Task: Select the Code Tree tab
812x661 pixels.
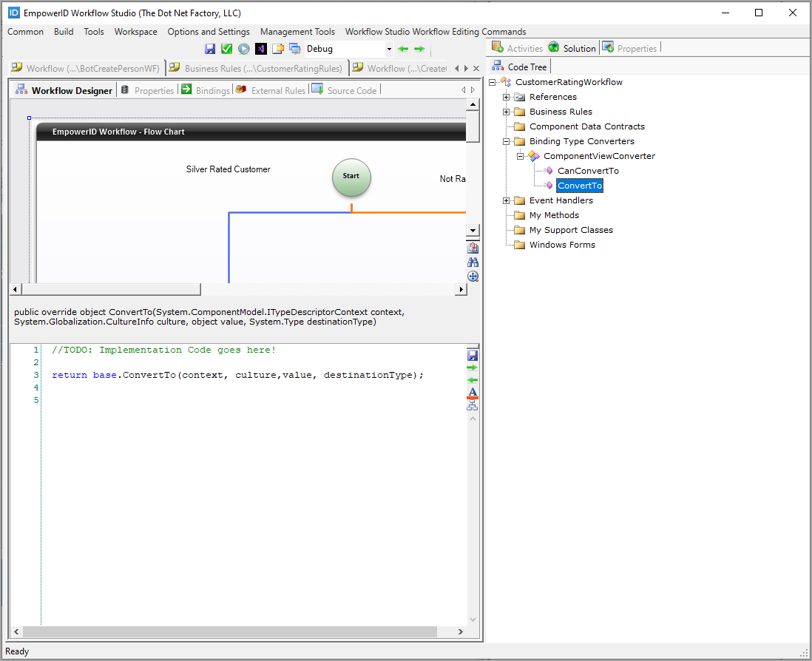Action: 519,67
